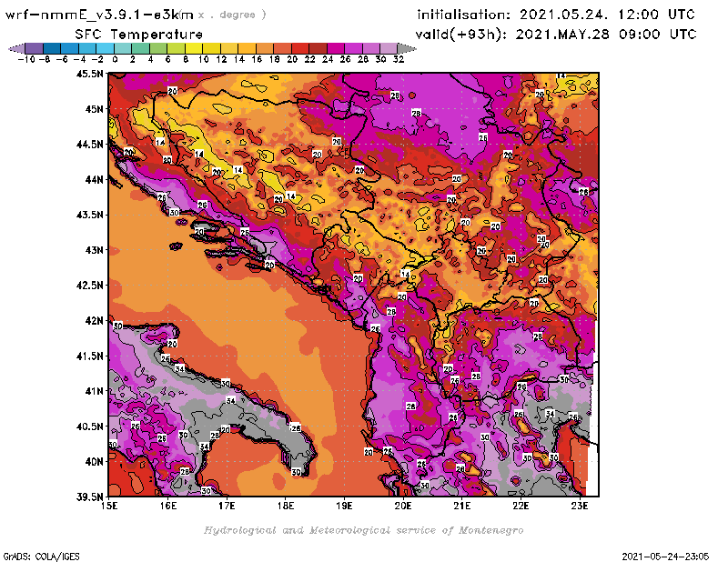Click the '0' colorbar legend label
This screenshot has width=728, height=562.
pyautogui.click(x=115, y=59)
